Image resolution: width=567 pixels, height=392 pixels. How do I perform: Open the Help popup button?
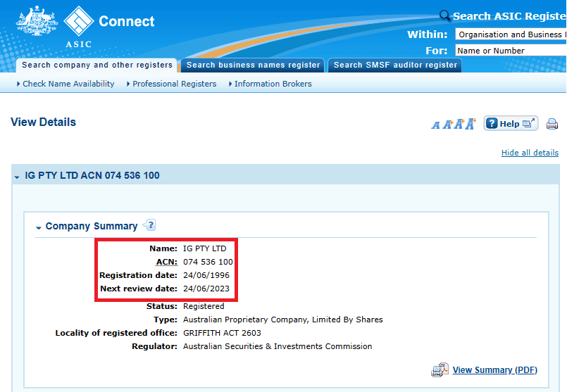click(511, 124)
